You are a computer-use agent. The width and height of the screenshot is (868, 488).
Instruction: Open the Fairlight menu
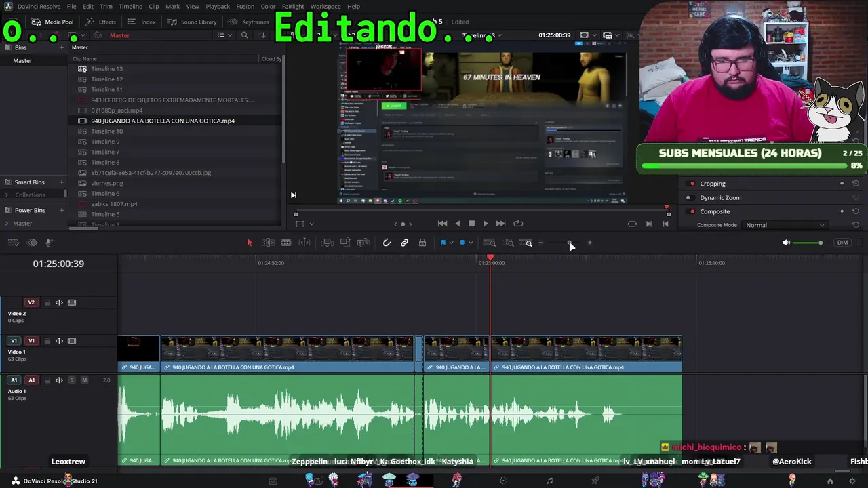click(x=293, y=7)
